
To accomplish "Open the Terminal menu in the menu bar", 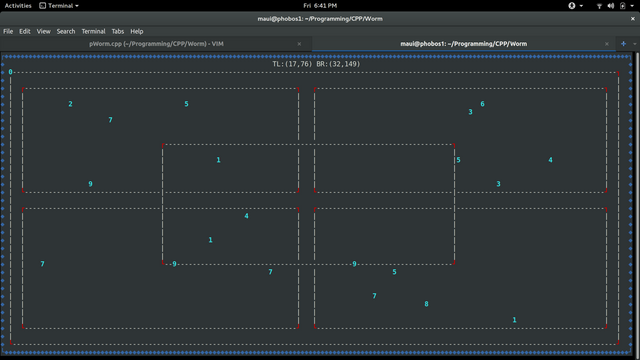I will 93,31.
